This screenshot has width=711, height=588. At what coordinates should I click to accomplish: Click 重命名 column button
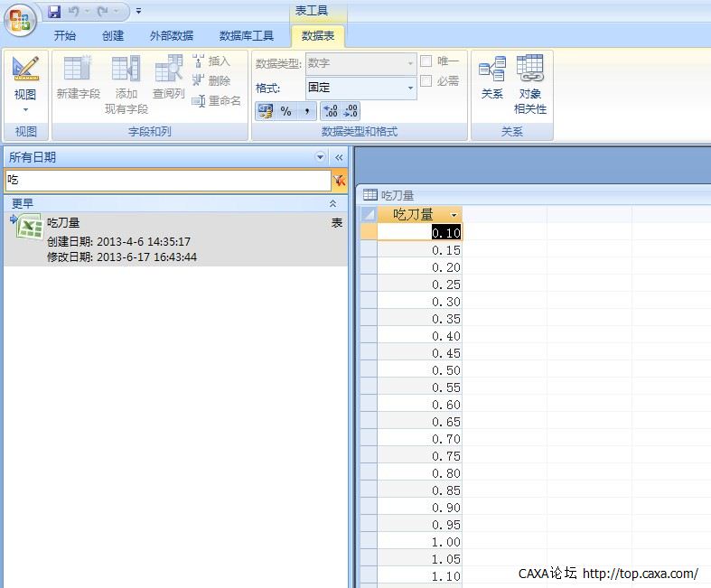216,100
